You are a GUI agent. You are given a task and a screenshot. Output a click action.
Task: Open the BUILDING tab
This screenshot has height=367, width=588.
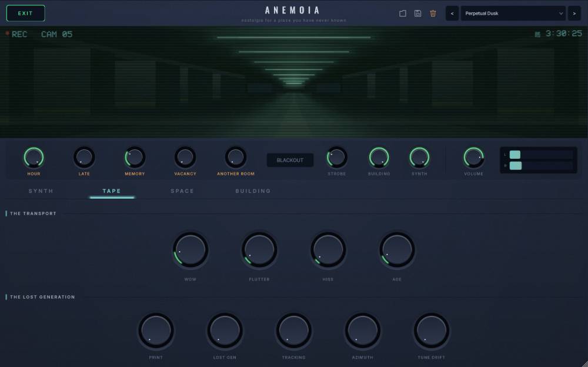pos(253,191)
